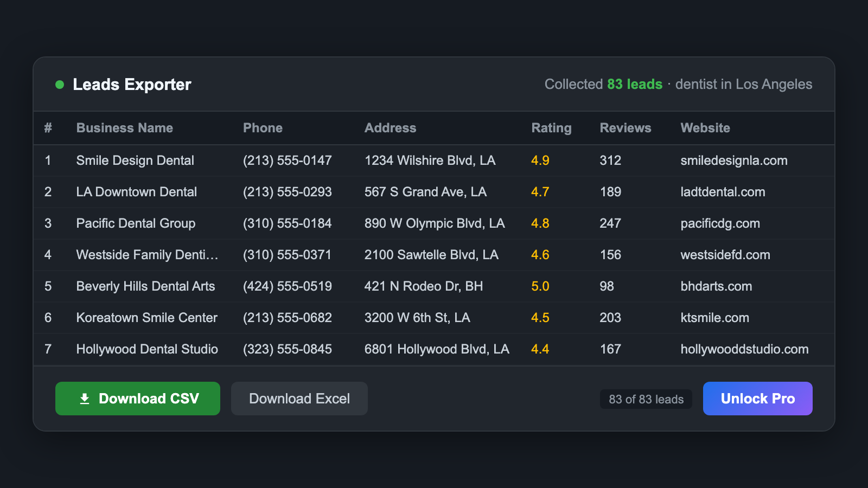868x488 pixels.
Task: Click the download icon on Download CSV button
Action: 85,399
